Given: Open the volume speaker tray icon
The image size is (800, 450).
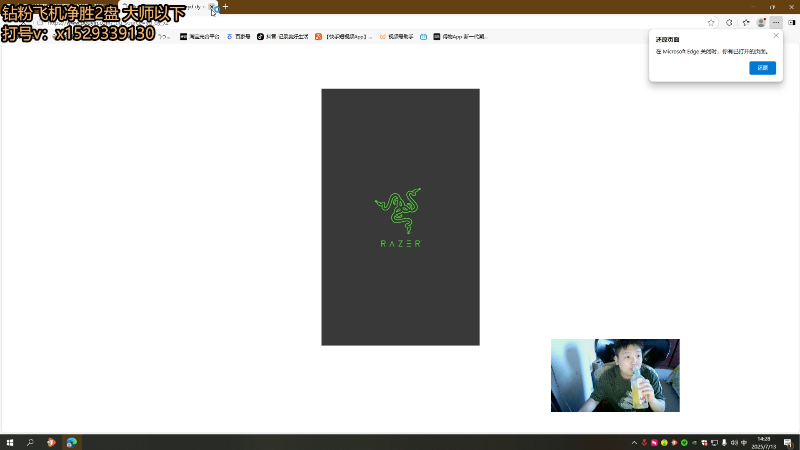Looking at the screenshot, I should click(x=734, y=442).
